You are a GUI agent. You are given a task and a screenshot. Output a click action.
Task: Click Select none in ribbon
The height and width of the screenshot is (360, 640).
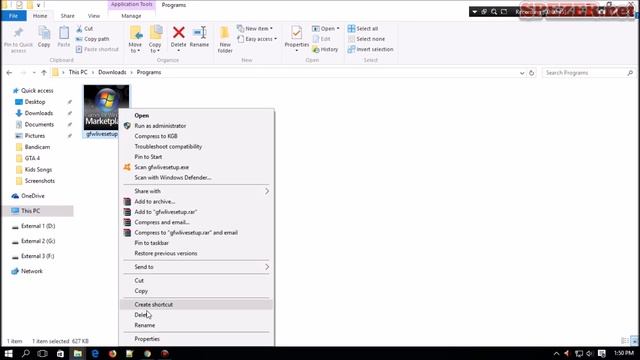[366, 39]
